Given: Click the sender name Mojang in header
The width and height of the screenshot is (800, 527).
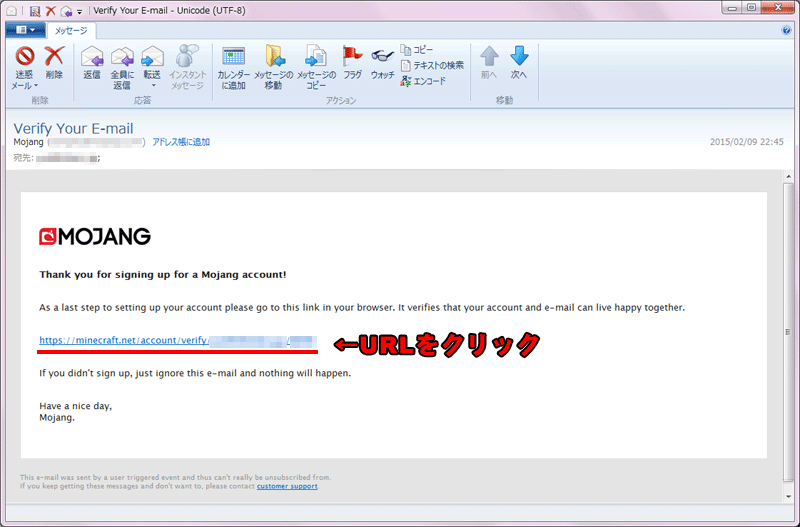Looking at the screenshot, I should coord(29,142).
